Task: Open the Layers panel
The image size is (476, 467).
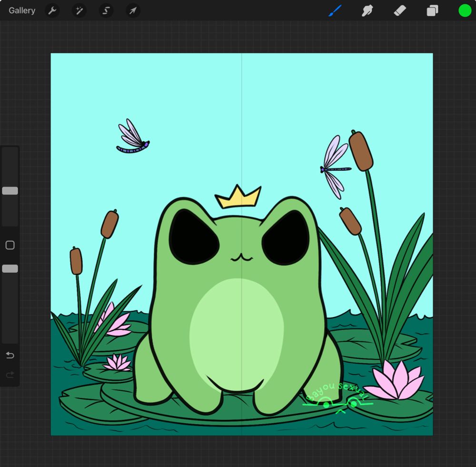Action: point(432,10)
